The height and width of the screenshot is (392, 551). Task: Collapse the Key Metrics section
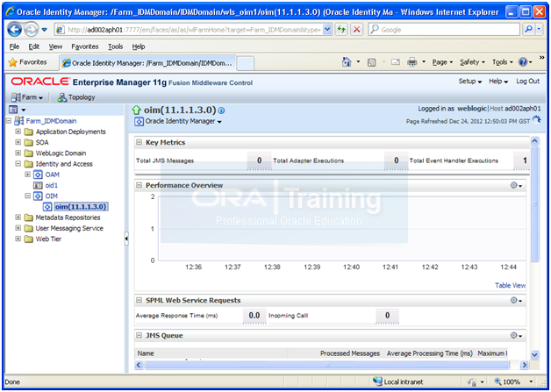140,142
